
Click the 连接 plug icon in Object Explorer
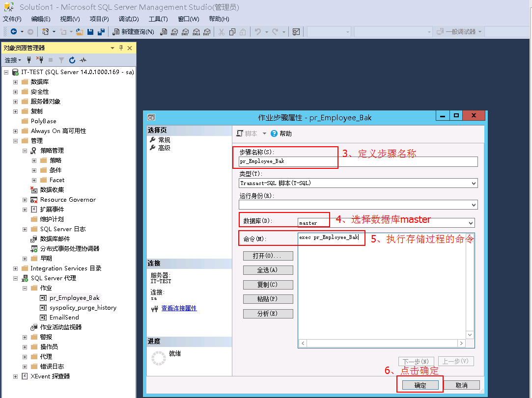pos(29,60)
